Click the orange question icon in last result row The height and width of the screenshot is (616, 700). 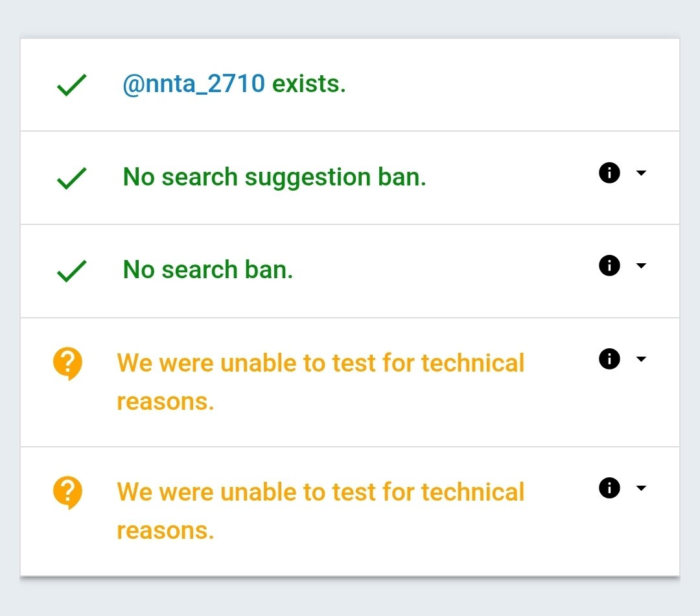click(x=67, y=493)
